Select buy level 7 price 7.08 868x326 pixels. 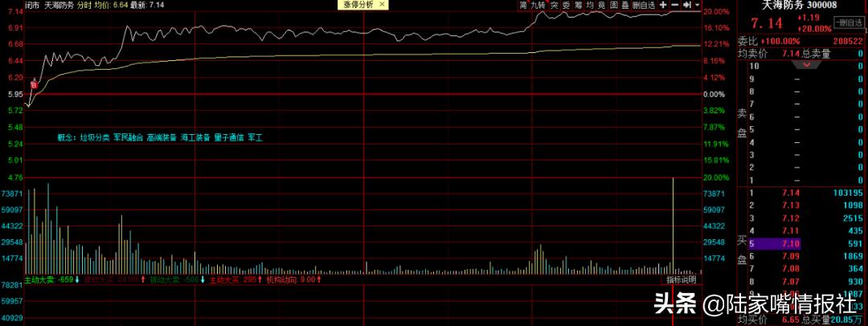pyautogui.click(x=791, y=269)
